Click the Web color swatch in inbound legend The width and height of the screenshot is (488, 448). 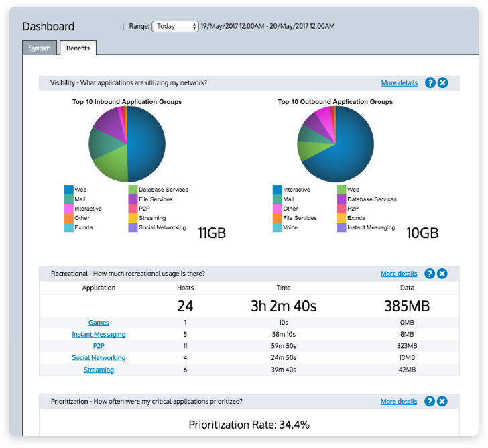[68, 190]
